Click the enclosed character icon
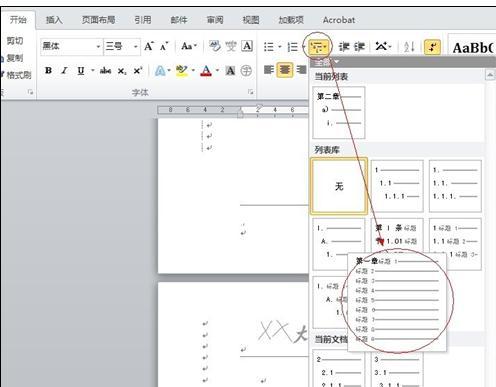Screen dimensions: 496x387 246,71
